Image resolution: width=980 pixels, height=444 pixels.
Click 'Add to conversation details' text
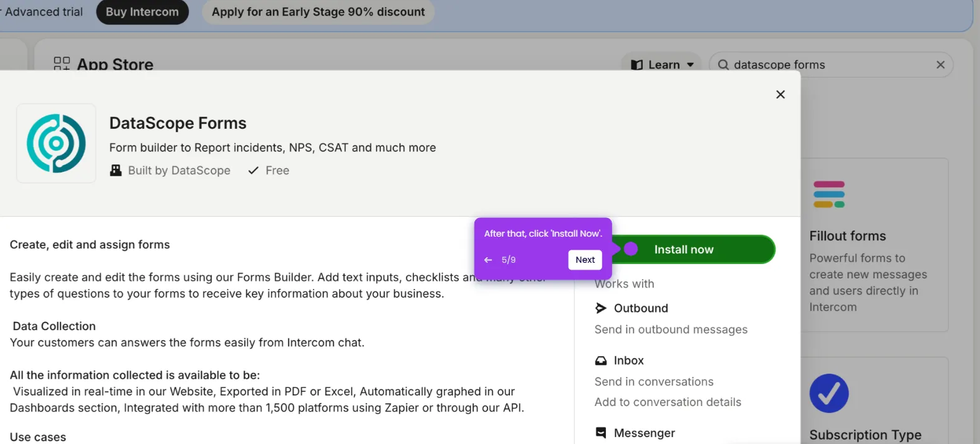tap(668, 402)
